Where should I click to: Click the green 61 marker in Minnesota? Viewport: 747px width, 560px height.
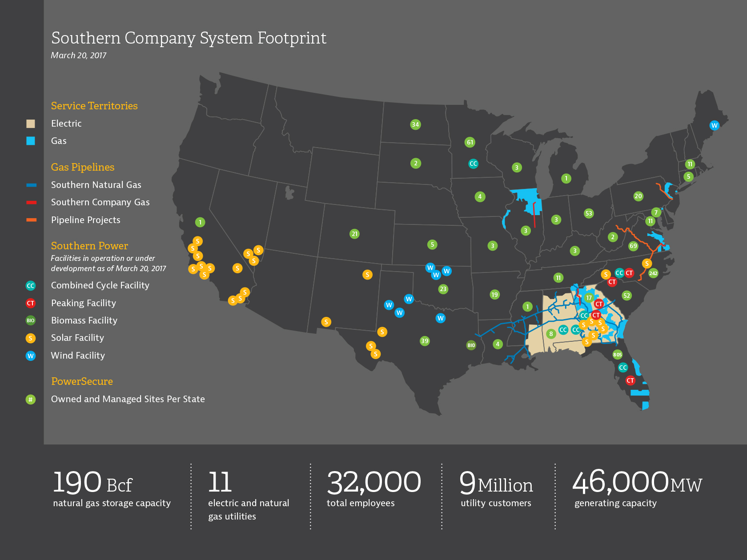tap(470, 142)
